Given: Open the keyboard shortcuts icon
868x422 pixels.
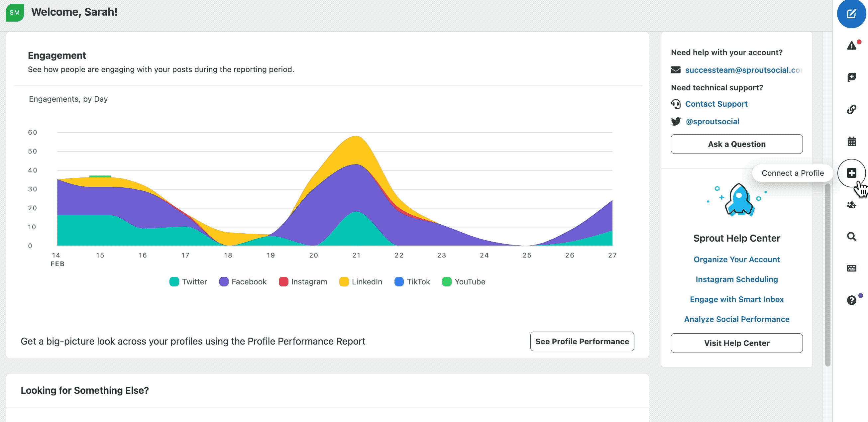Looking at the screenshot, I should click(x=851, y=268).
